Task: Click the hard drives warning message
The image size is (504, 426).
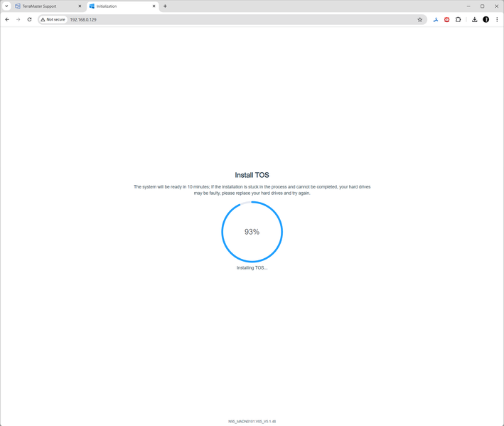Action: pyautogui.click(x=252, y=190)
